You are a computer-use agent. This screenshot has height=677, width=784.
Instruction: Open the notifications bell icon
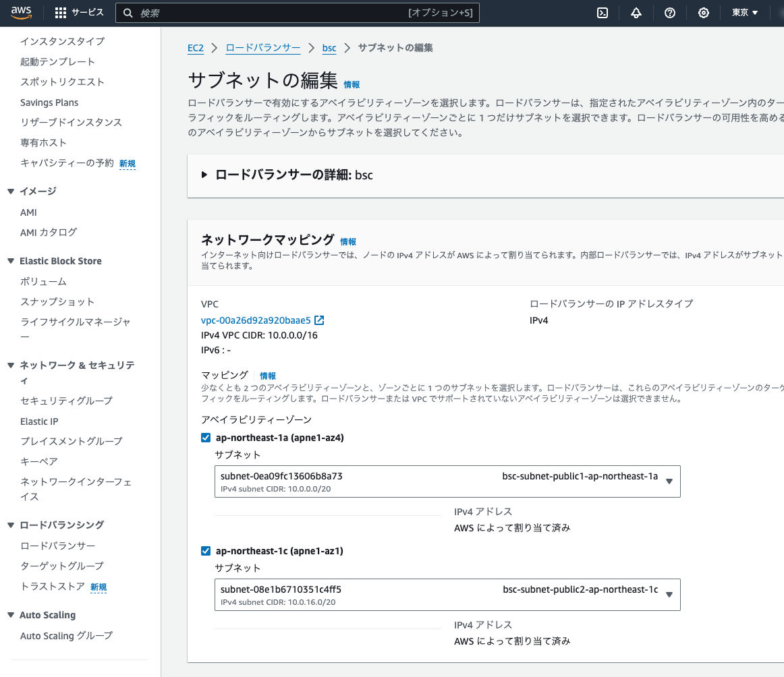636,13
